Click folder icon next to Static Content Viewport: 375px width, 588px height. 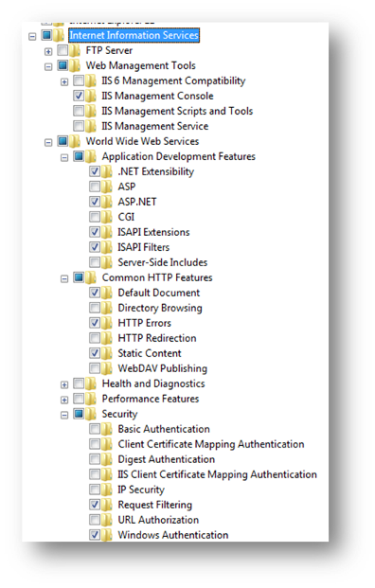click(107, 353)
